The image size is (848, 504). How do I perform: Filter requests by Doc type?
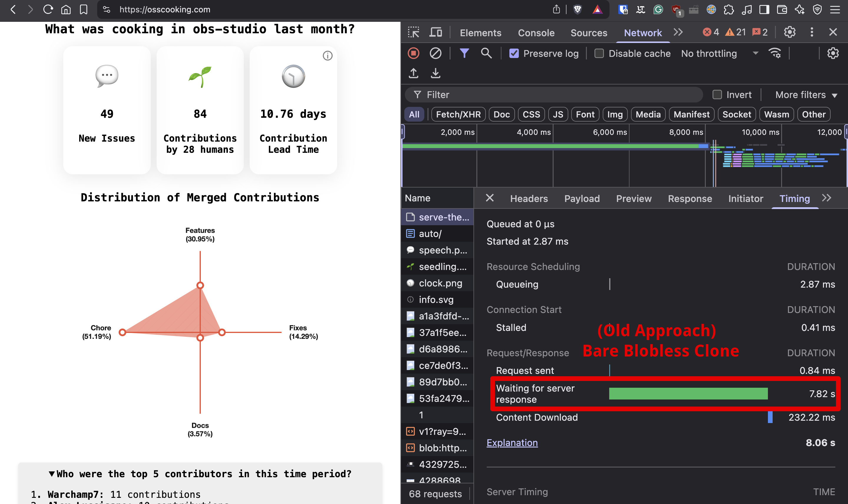(x=501, y=115)
